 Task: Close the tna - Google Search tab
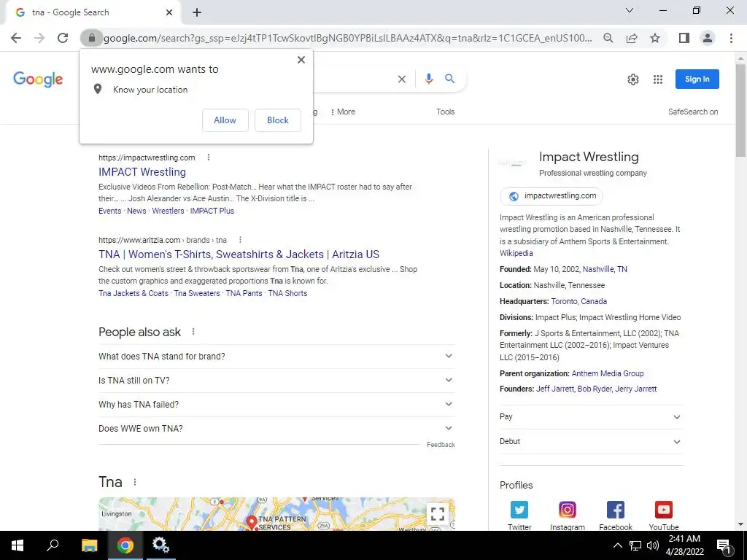pyautogui.click(x=169, y=12)
